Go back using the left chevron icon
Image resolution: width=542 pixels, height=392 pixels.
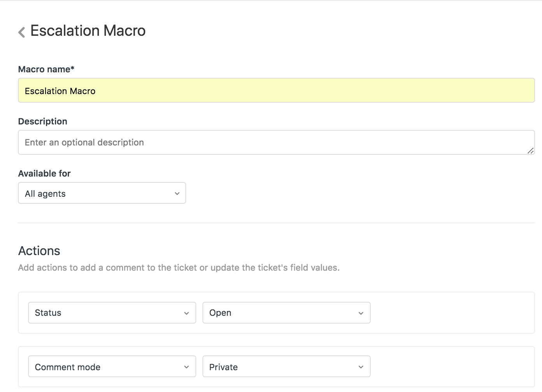22,32
